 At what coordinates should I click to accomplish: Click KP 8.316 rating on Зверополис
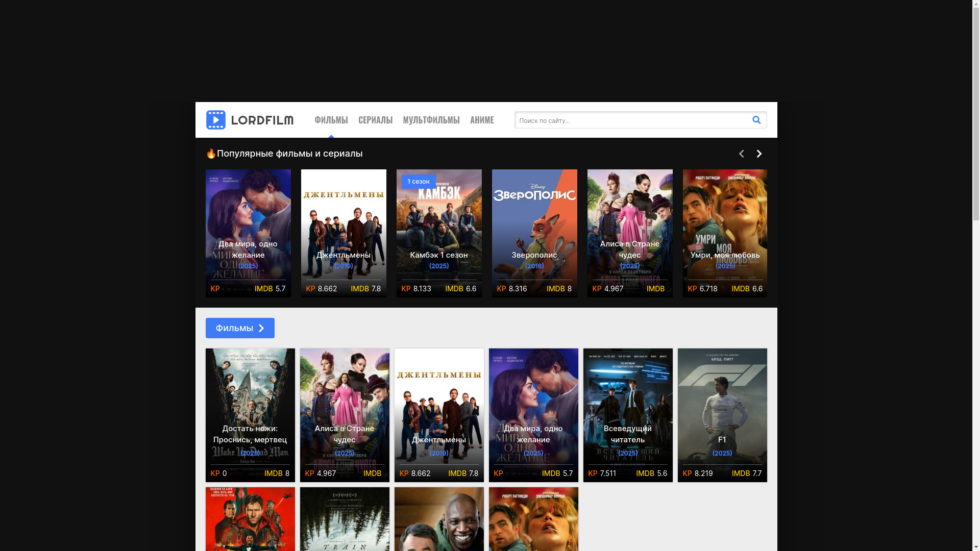pos(512,289)
